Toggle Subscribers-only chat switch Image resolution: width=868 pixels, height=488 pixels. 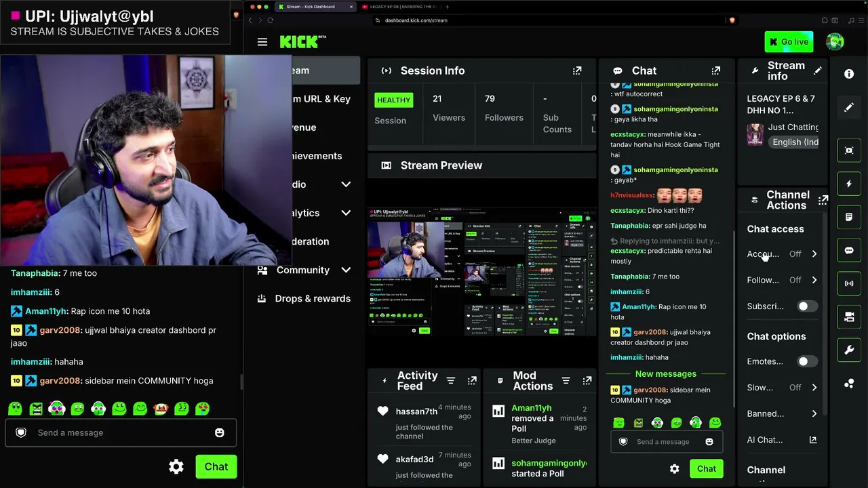pyautogui.click(x=806, y=306)
